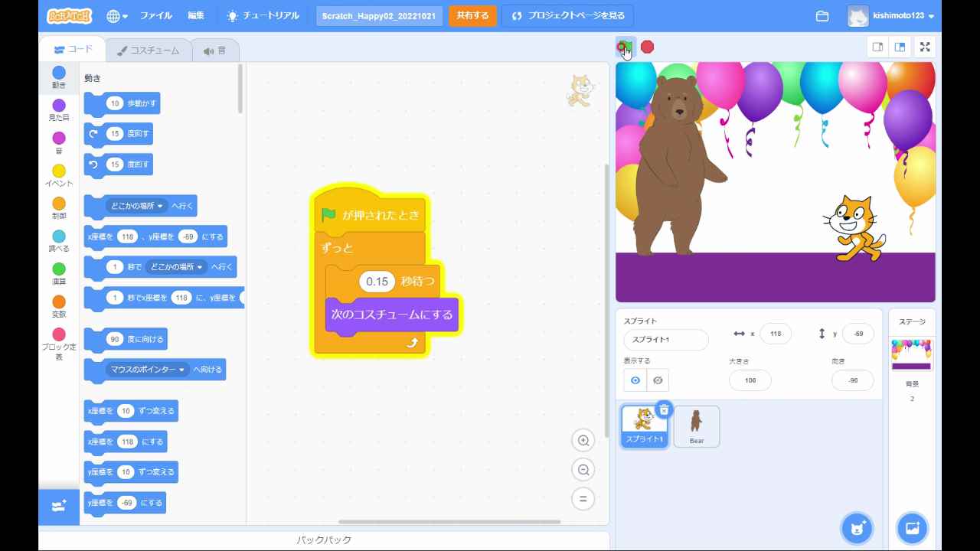Hide the sprite with crossed eye
This screenshot has height=551, width=980.
[658, 380]
